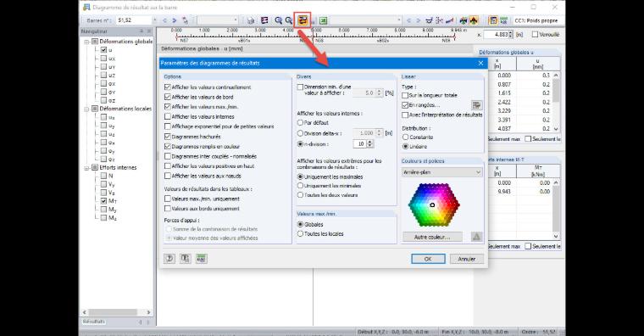Image resolution: width=644 pixels, height=336 pixels.
Task: Toggle Diagrammes remplis en couleur checkbox
Action: 168,147
